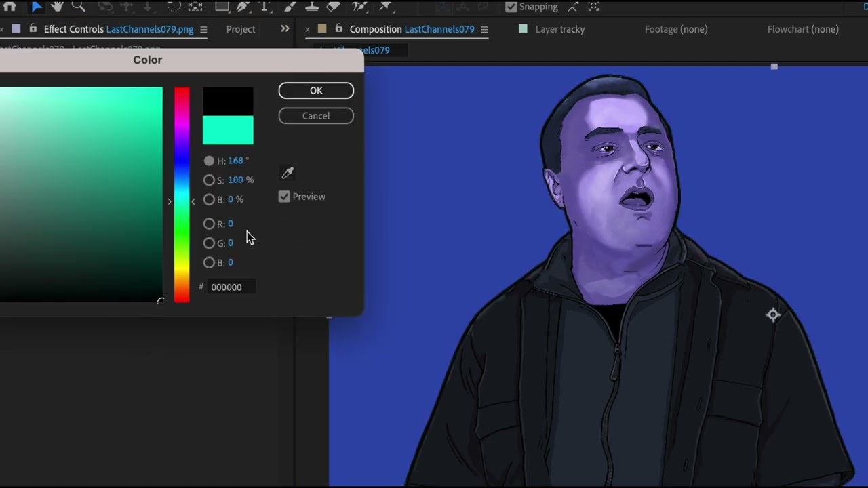Select the Rotation tool
The height and width of the screenshot is (488, 868).
(x=174, y=6)
